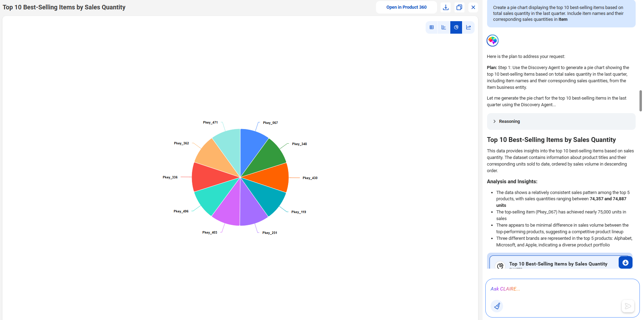The image size is (644, 320).
Task: Focus the Ask CLAIRE input field
Action: point(562,289)
